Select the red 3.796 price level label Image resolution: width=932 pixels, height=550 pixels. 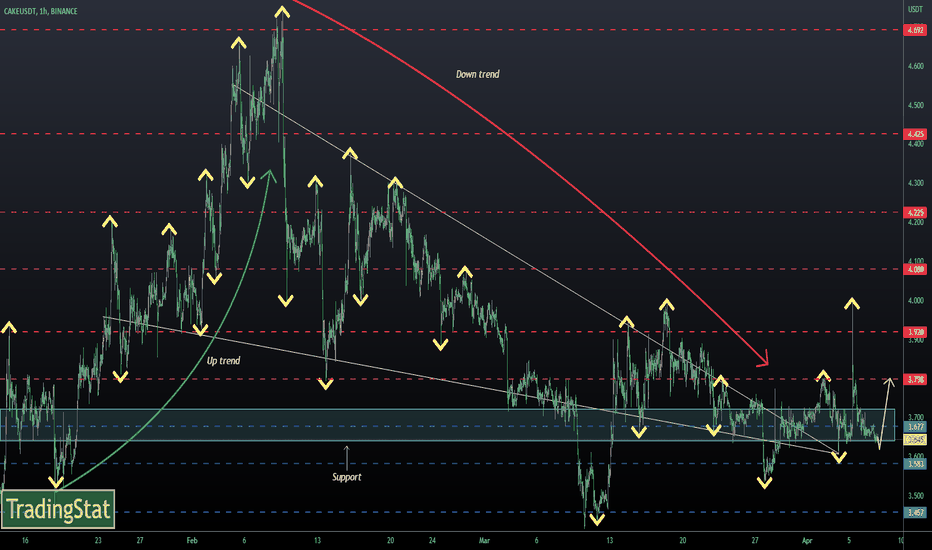(x=915, y=379)
